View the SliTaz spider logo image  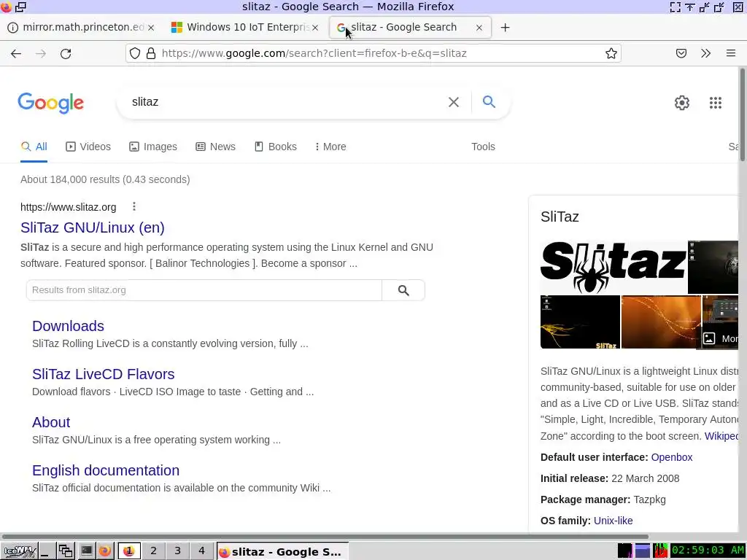(x=614, y=267)
